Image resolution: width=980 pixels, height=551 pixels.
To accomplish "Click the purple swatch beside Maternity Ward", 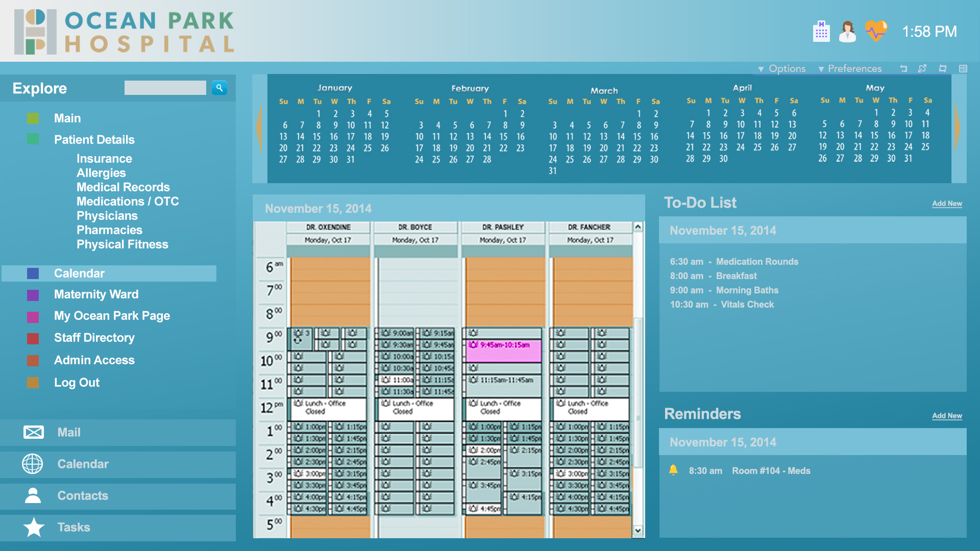I will (x=33, y=295).
